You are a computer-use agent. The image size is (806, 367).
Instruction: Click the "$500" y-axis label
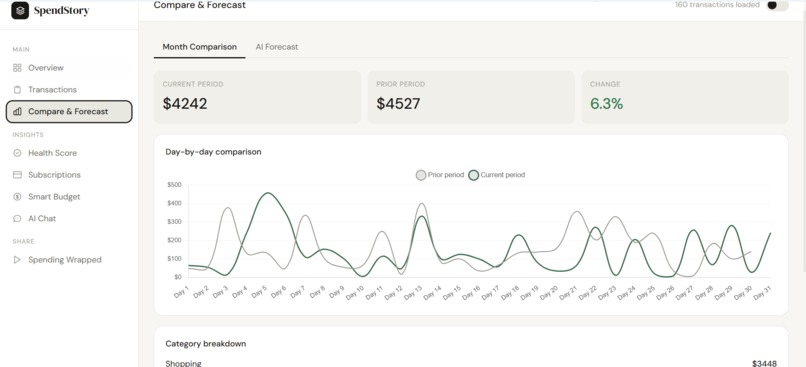[x=174, y=185]
